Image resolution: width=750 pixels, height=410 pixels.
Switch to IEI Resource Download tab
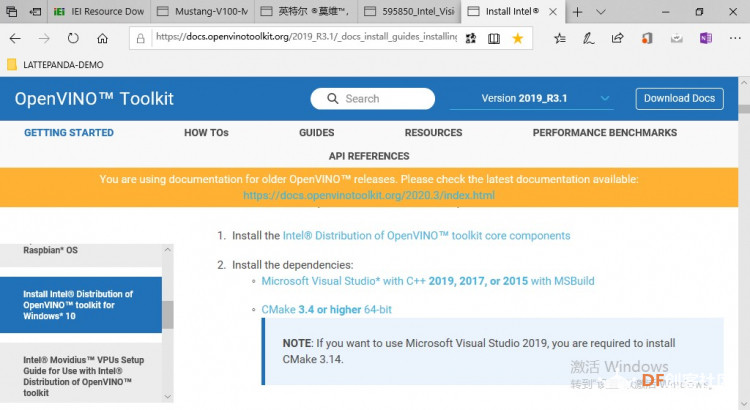pyautogui.click(x=99, y=11)
